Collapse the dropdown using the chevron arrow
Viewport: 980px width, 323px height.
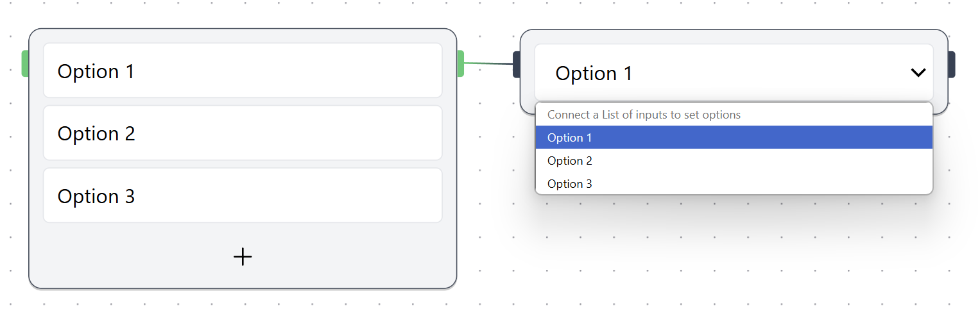(918, 73)
